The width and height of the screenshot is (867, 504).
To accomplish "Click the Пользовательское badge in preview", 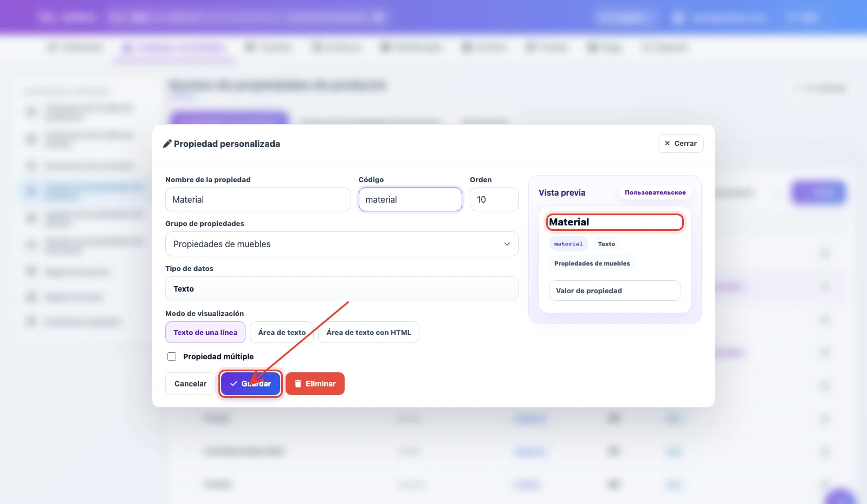I will point(655,192).
